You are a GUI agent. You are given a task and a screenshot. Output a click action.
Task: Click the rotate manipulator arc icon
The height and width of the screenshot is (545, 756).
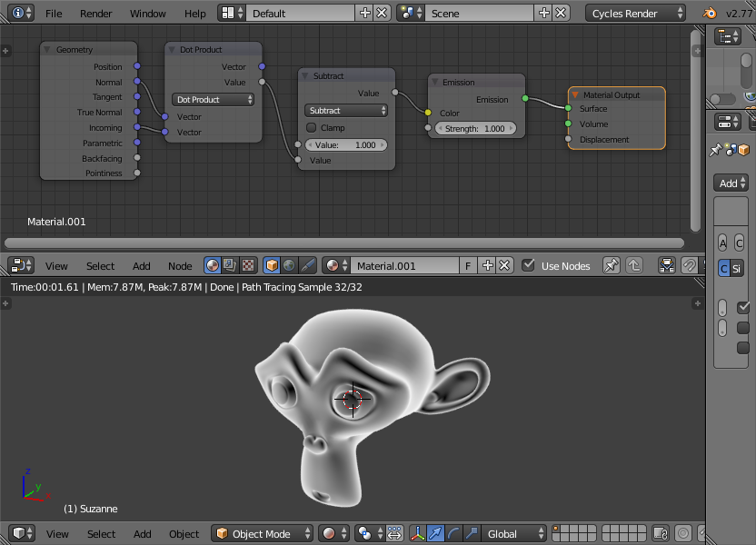click(453, 533)
